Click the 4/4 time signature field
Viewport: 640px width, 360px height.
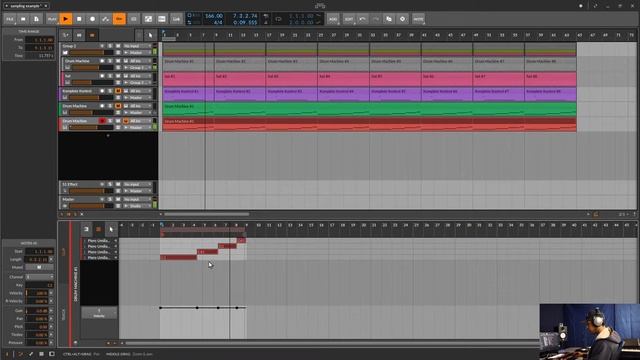coord(218,22)
